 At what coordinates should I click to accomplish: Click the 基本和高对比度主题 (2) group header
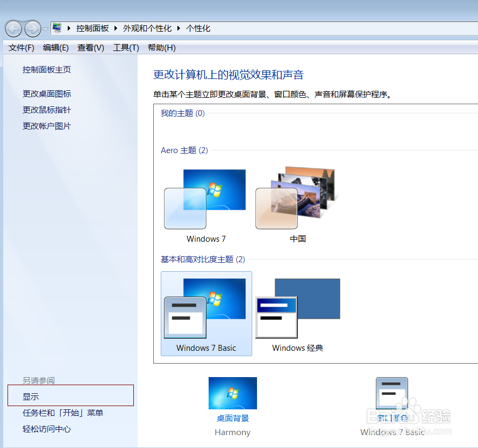pyautogui.click(x=203, y=259)
